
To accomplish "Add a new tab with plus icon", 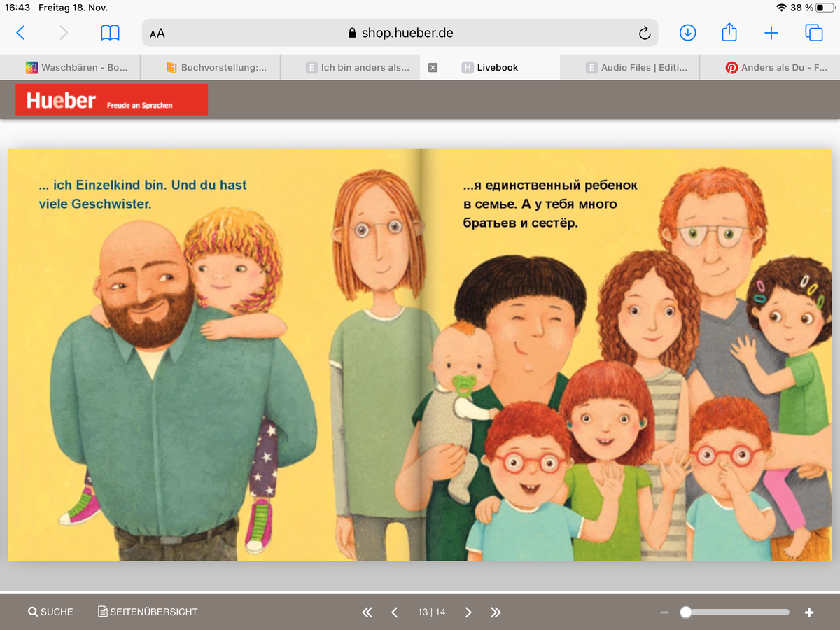I will pos(771,33).
